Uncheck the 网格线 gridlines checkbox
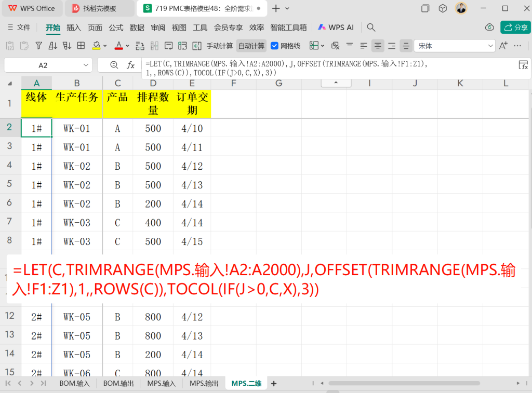532x393 pixels. point(275,46)
